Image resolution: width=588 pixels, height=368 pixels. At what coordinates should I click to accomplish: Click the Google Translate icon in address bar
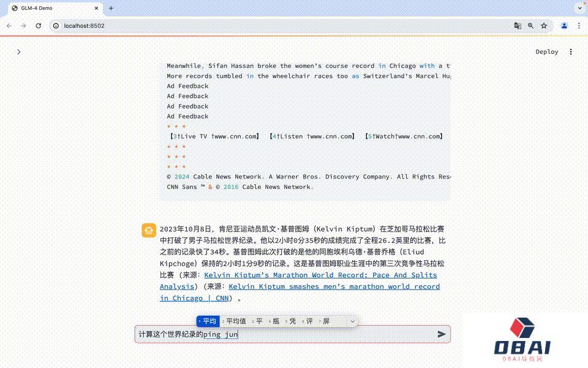(518, 26)
